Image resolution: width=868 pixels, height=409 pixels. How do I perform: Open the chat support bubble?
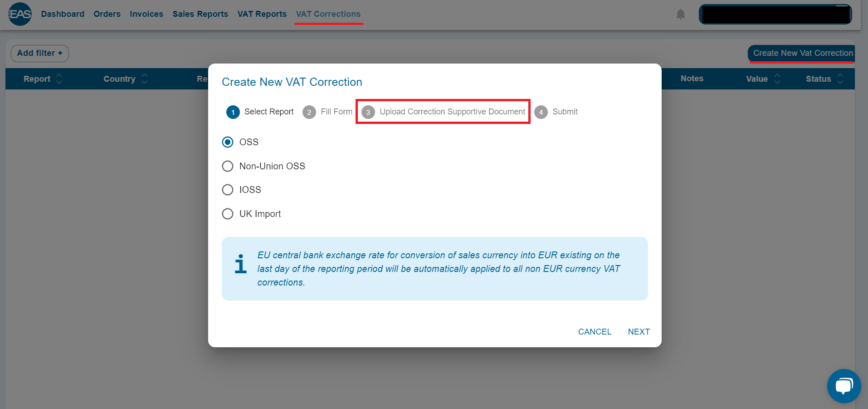(x=844, y=386)
